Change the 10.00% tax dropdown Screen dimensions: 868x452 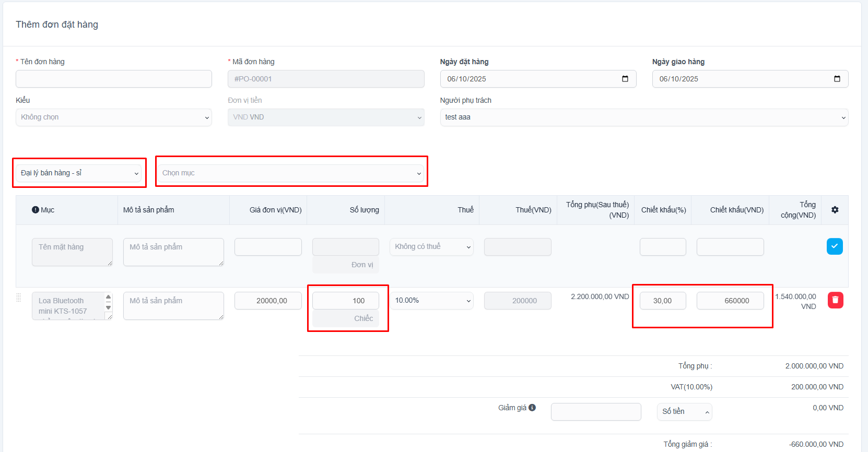pyautogui.click(x=431, y=301)
